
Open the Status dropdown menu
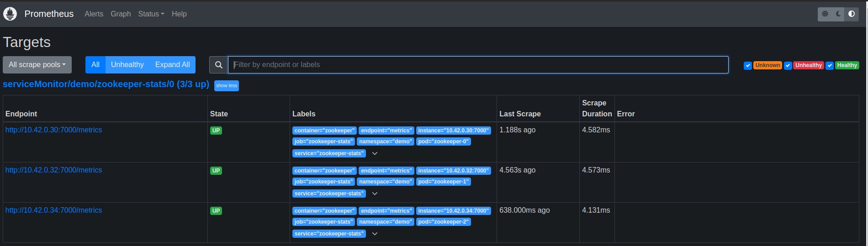[x=151, y=14]
